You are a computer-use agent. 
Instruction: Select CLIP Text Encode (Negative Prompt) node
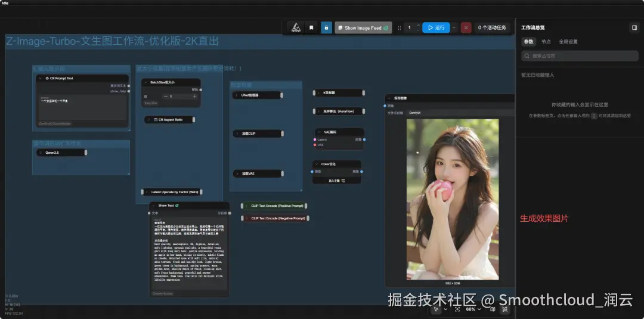click(275, 218)
